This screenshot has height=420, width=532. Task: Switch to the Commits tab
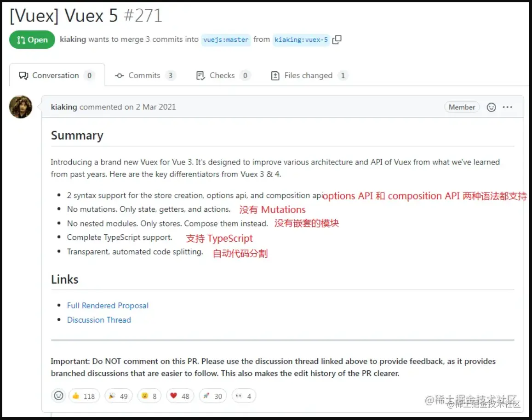[145, 75]
